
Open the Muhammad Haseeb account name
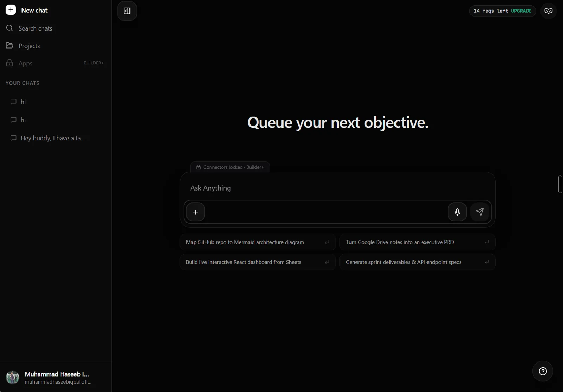click(x=57, y=374)
